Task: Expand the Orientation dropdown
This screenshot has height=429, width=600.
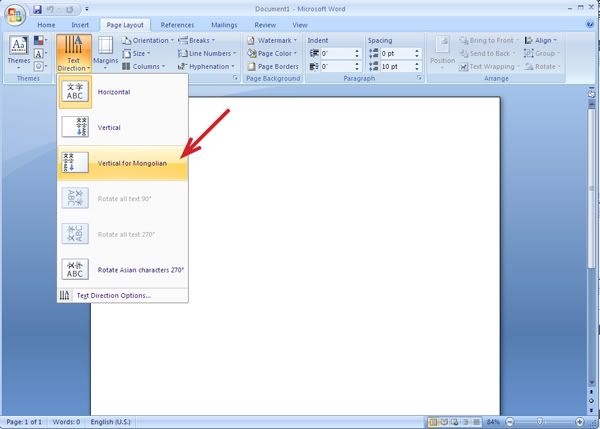Action: point(148,41)
